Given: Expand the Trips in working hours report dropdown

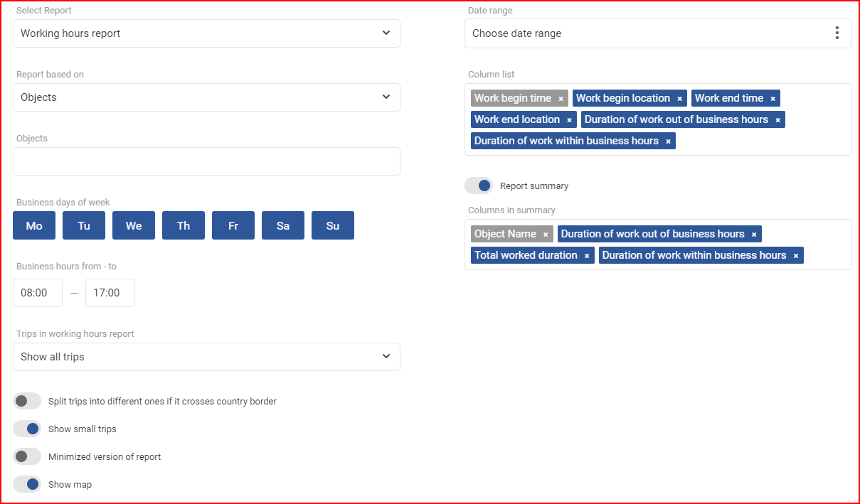Looking at the screenshot, I should [x=206, y=357].
